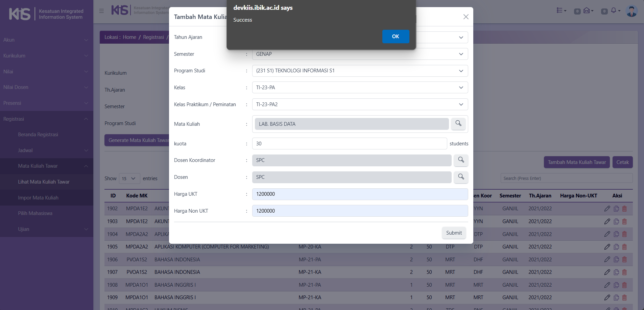Click copy icon for row 1909
Screen dimensions: 644x310
click(616, 297)
